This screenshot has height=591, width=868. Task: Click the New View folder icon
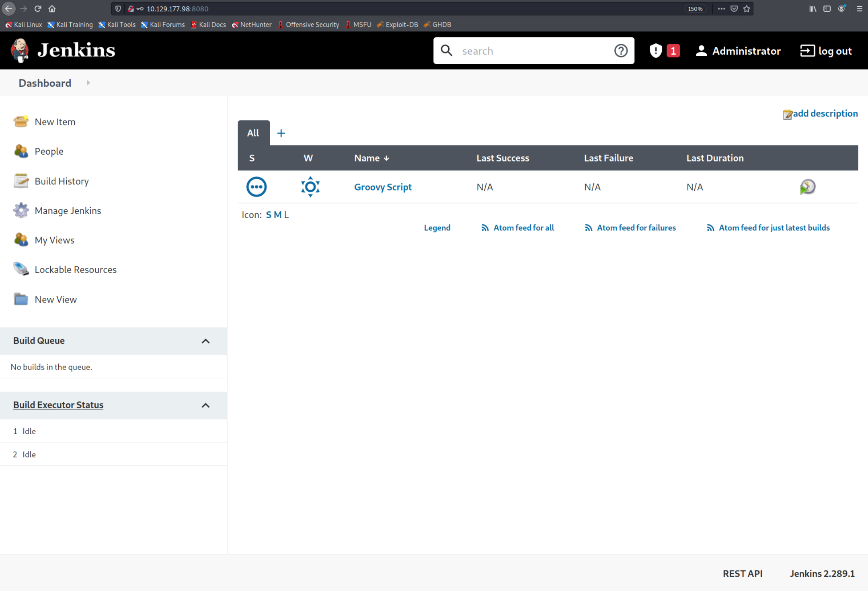coord(21,299)
